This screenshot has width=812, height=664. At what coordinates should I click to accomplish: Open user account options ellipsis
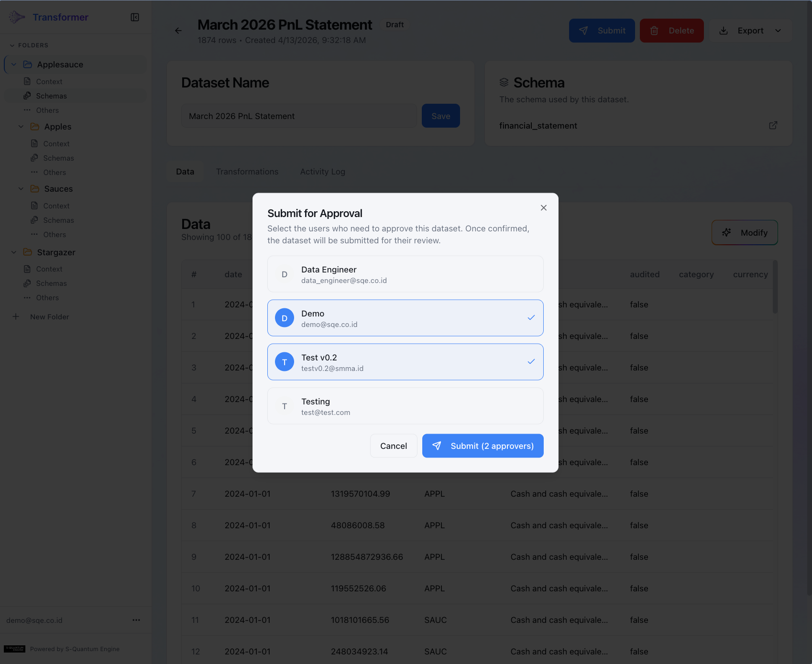click(x=136, y=620)
